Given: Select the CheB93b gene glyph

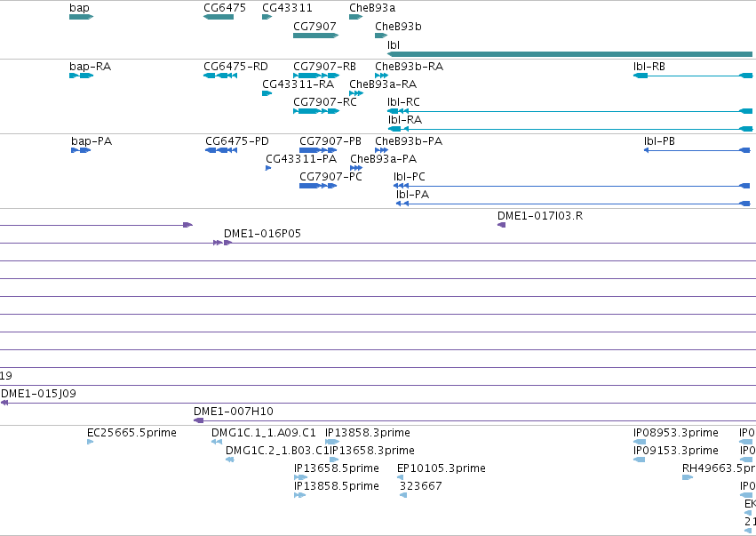Looking at the screenshot, I should [381, 36].
